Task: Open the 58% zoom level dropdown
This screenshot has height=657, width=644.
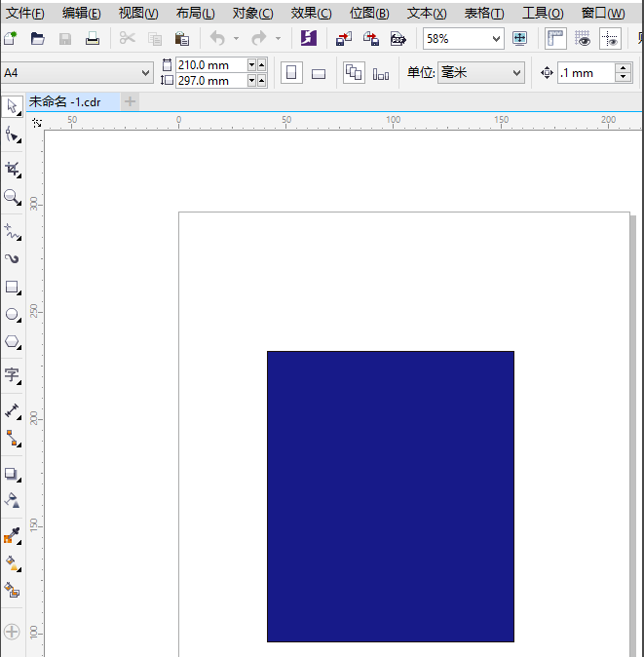Action: [496, 39]
